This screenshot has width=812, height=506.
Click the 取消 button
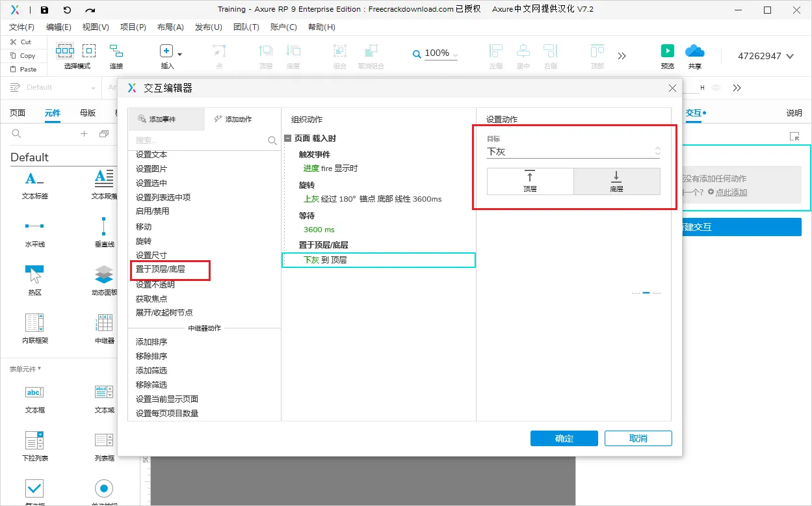point(638,438)
